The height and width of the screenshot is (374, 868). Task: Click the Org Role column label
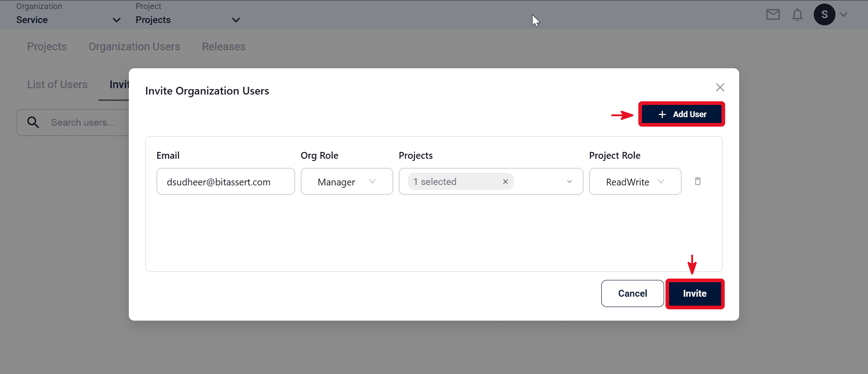coord(320,156)
